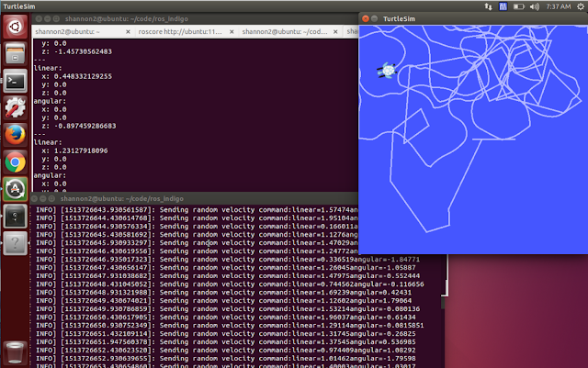Open the Trash in the launcher

15,352
